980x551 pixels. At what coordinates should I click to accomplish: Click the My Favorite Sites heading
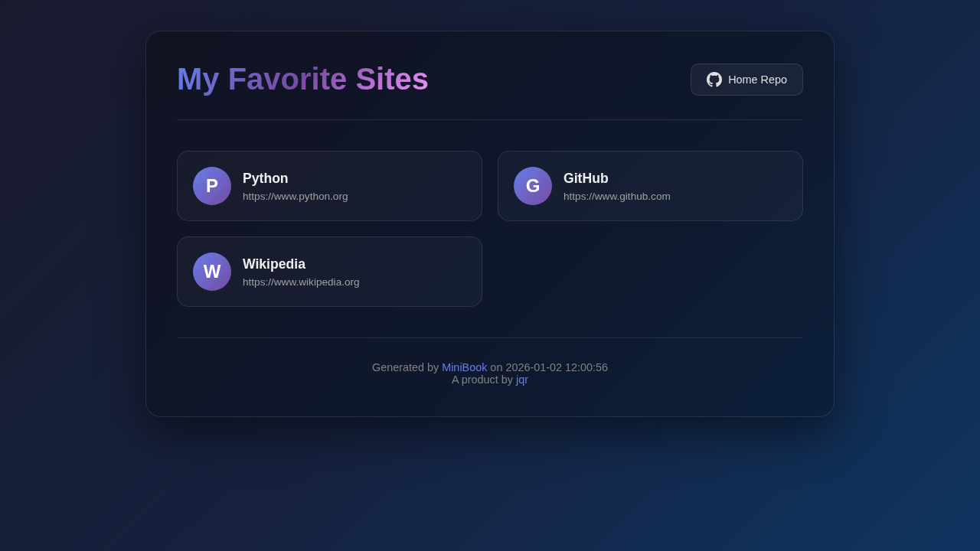[x=302, y=79]
